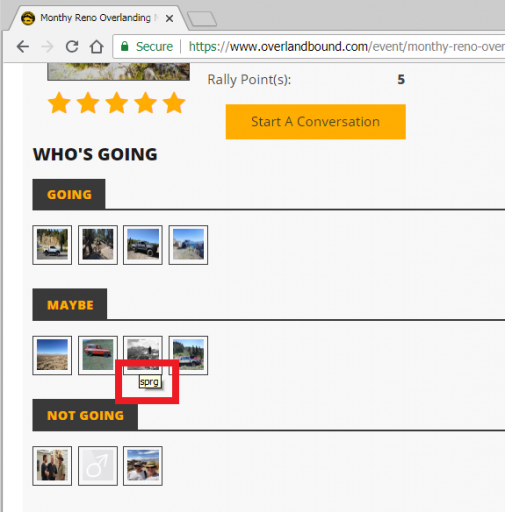Click the green Secure padlock icon
The height and width of the screenshot is (512, 505).
pyautogui.click(x=125, y=46)
